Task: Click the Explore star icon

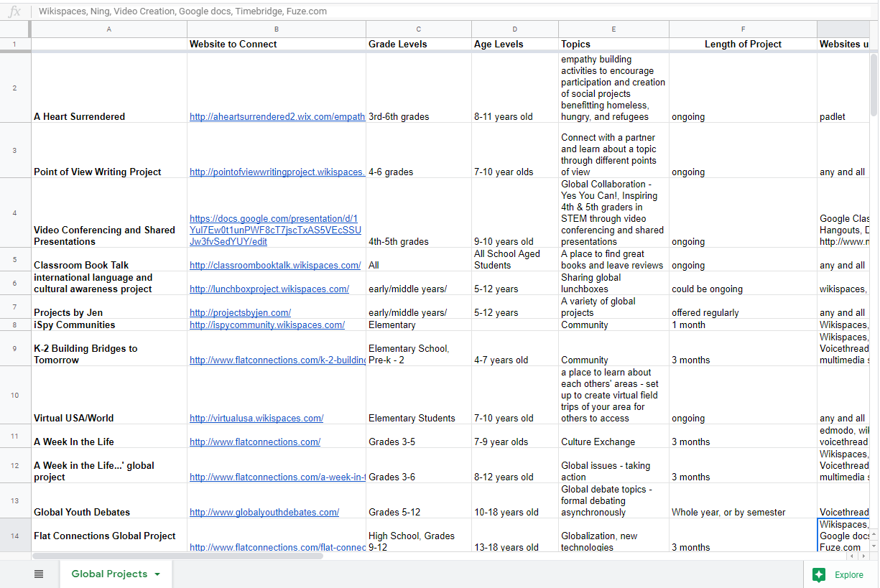Action: pos(819,574)
